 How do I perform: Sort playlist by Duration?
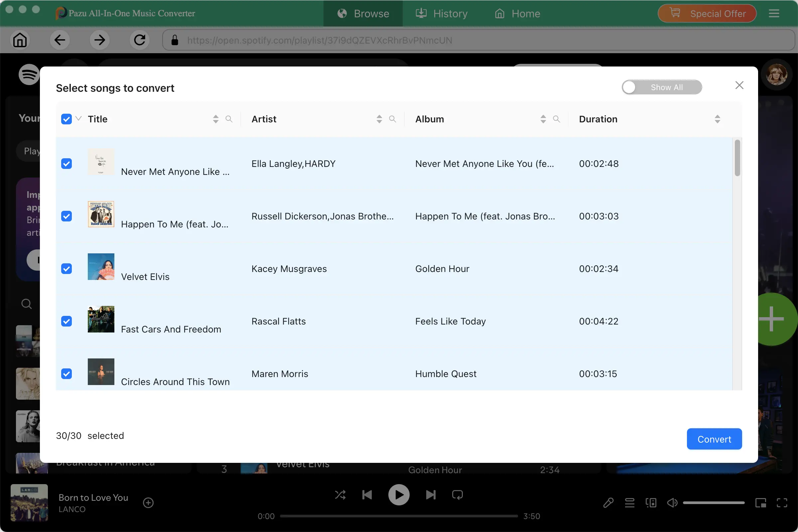pos(718,119)
